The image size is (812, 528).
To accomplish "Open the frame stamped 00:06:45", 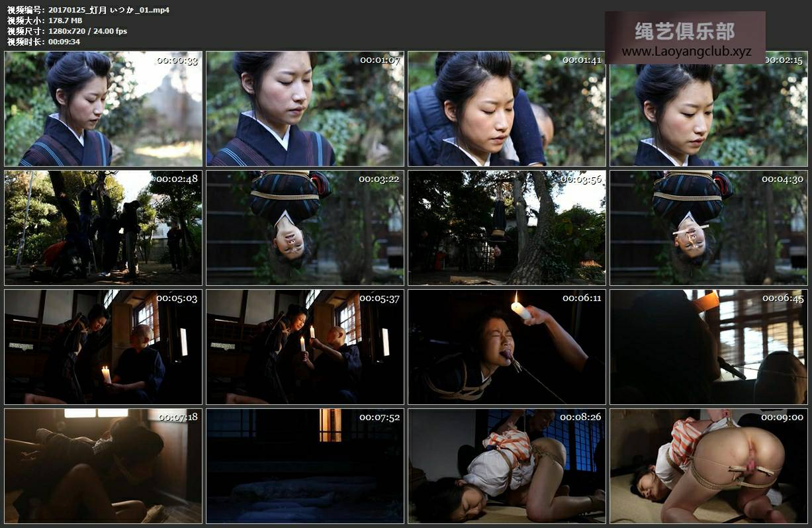I will click(x=709, y=347).
